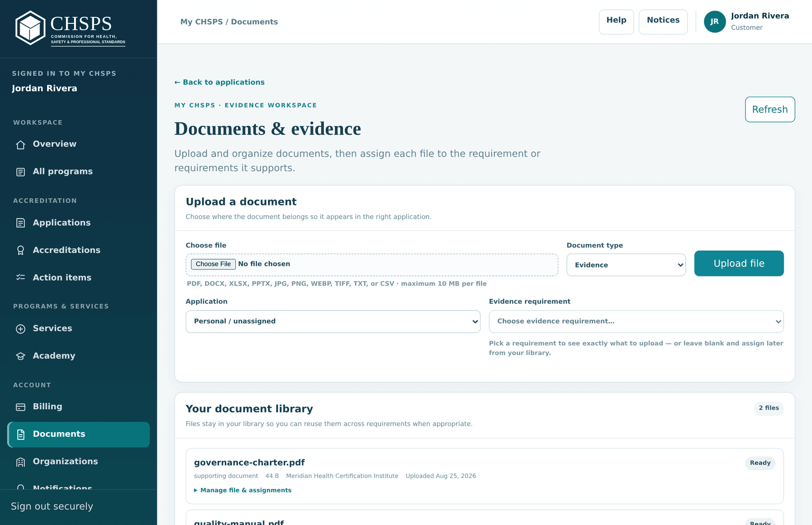Open the Applications sidebar item
812x525 pixels.
[79, 223]
